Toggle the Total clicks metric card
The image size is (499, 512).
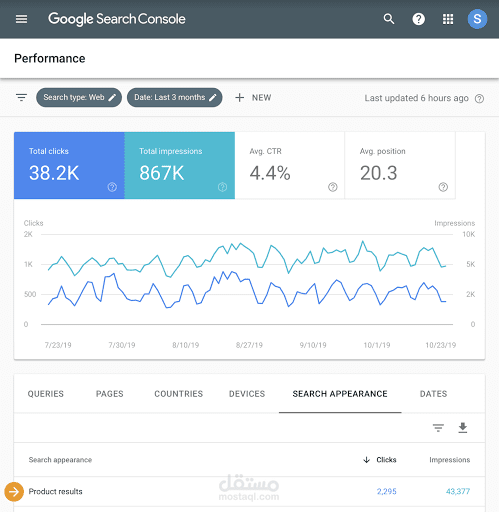tap(69, 166)
